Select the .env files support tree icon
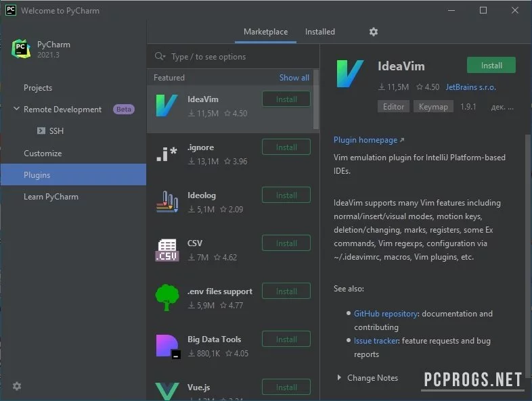The image size is (532, 401). (167, 298)
